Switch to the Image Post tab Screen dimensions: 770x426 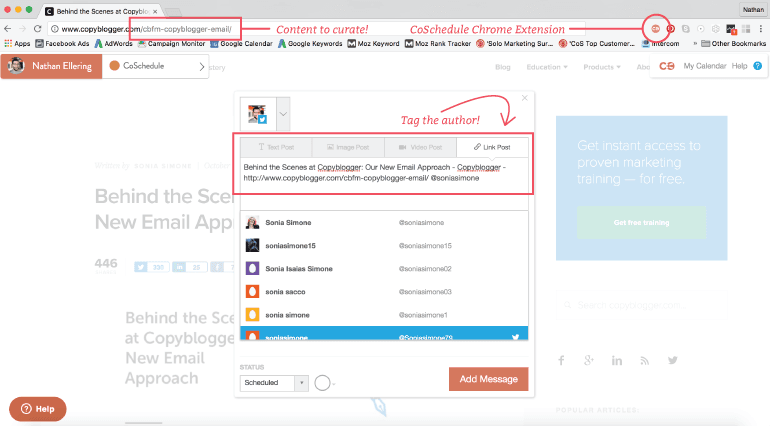(x=348, y=147)
